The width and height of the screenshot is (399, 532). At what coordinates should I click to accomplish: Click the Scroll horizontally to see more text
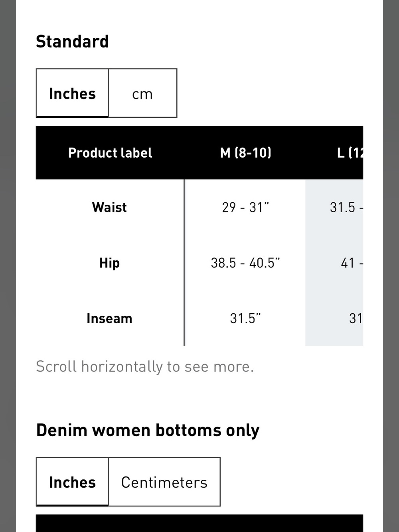(x=145, y=366)
